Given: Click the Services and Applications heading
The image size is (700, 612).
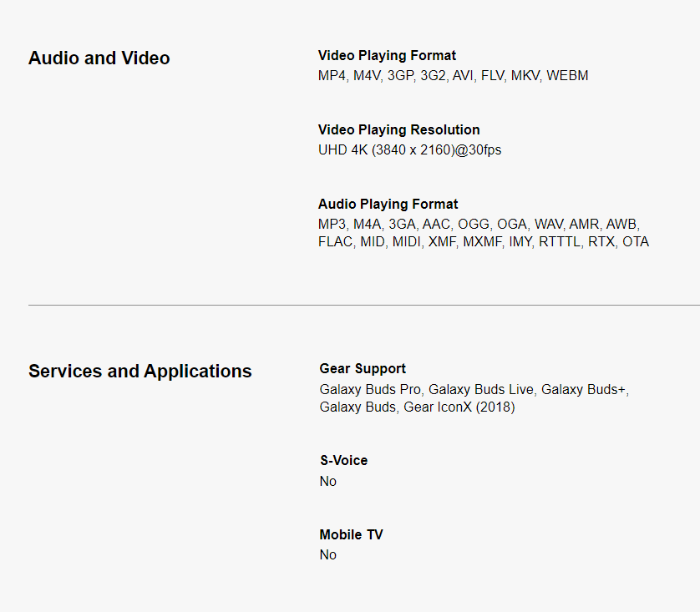Looking at the screenshot, I should click(139, 372).
